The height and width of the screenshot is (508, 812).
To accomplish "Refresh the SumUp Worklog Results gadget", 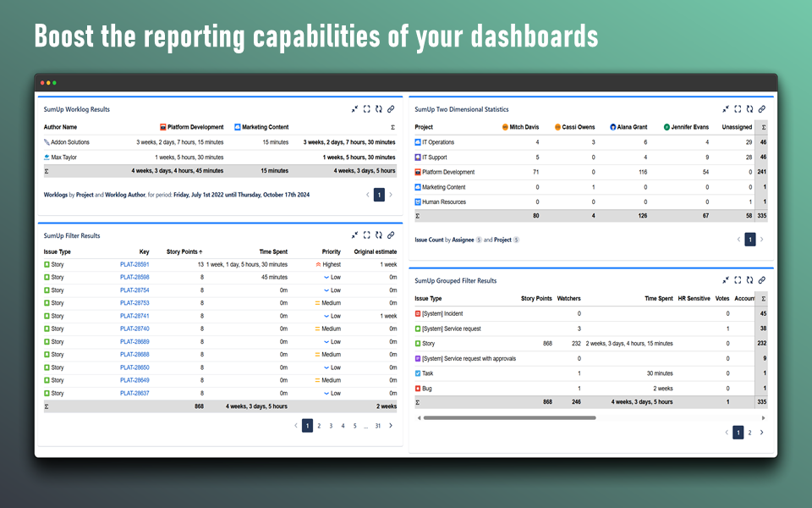I will [x=379, y=108].
